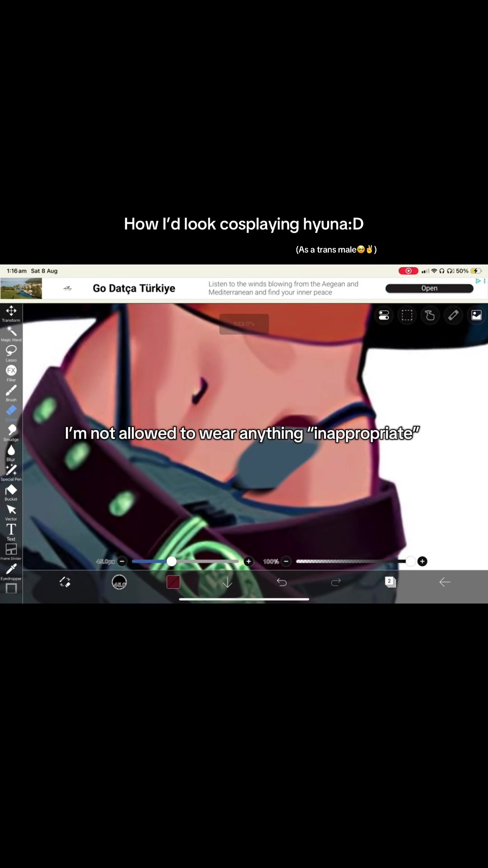Open the dark red color swatch
The height and width of the screenshot is (868, 488).
click(x=174, y=582)
